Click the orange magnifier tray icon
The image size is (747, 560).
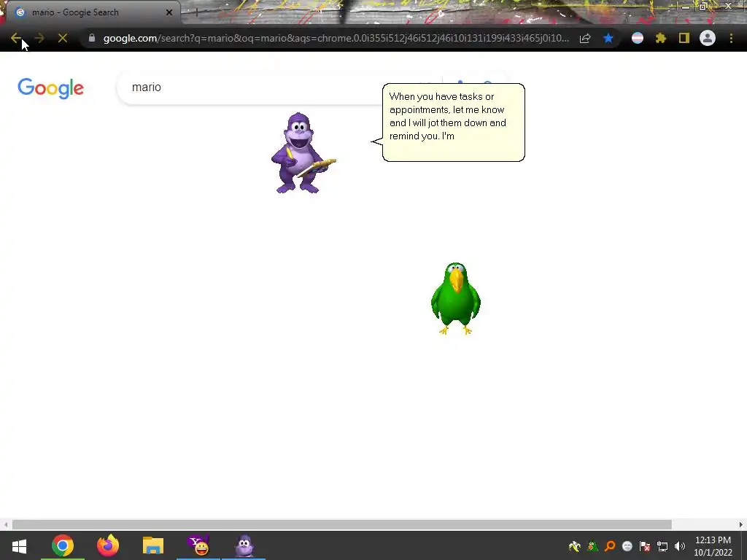tap(610, 546)
